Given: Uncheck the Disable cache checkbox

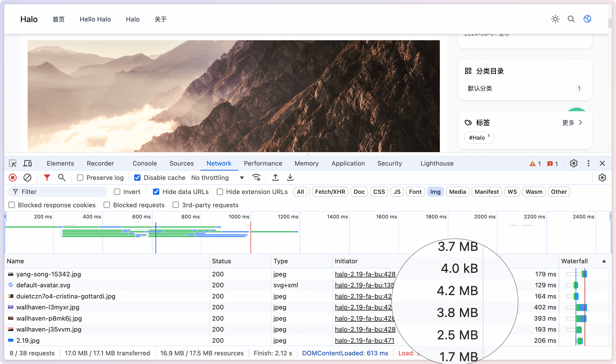Looking at the screenshot, I should point(137,178).
